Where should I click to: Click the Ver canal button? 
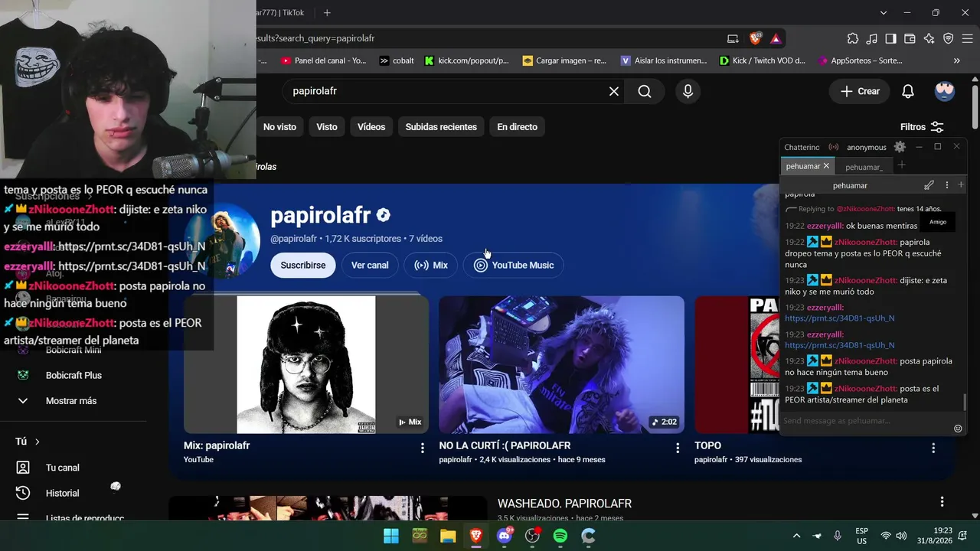(x=370, y=265)
